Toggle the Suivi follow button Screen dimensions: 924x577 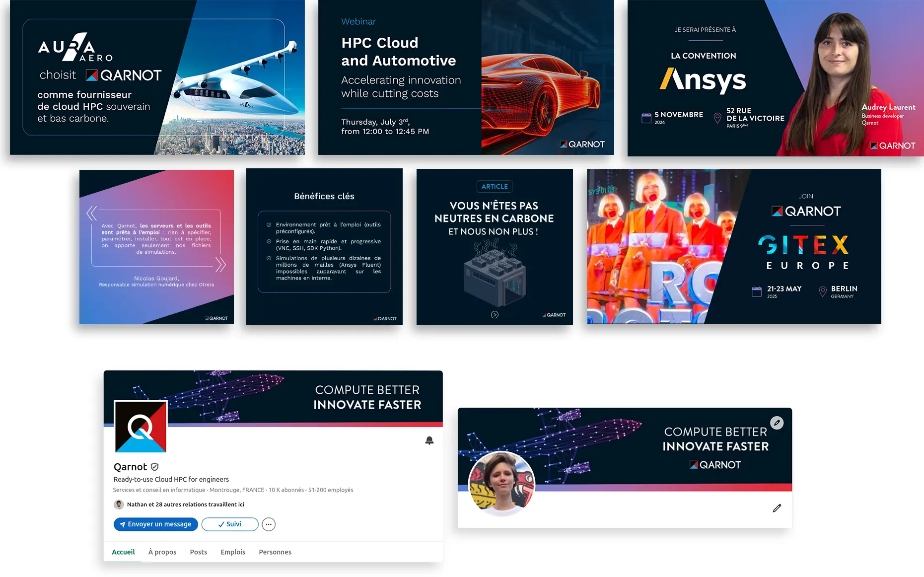tap(230, 524)
